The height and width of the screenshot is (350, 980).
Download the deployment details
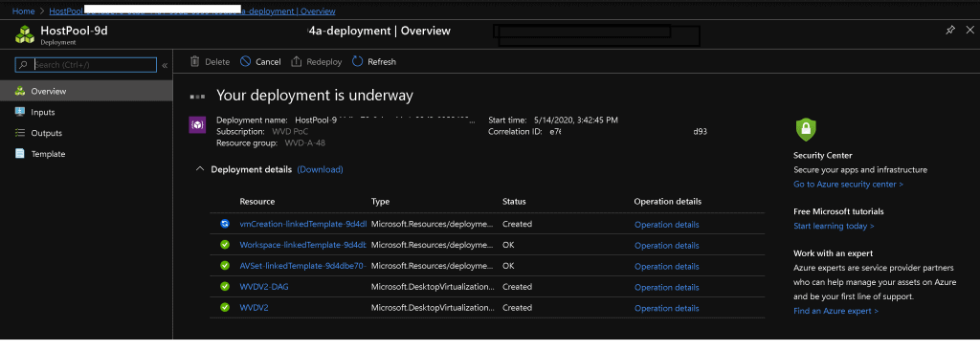[x=320, y=169]
